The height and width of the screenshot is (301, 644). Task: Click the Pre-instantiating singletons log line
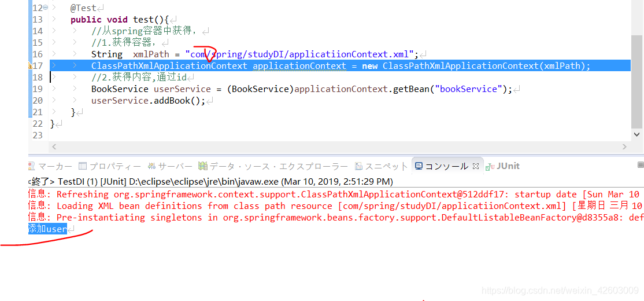point(336,217)
